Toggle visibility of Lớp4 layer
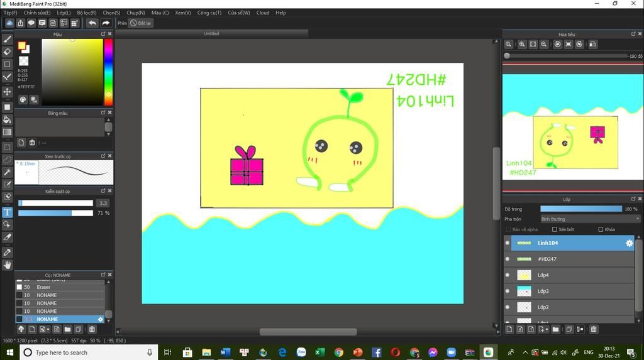This screenshot has width=644, height=360. 508,275
